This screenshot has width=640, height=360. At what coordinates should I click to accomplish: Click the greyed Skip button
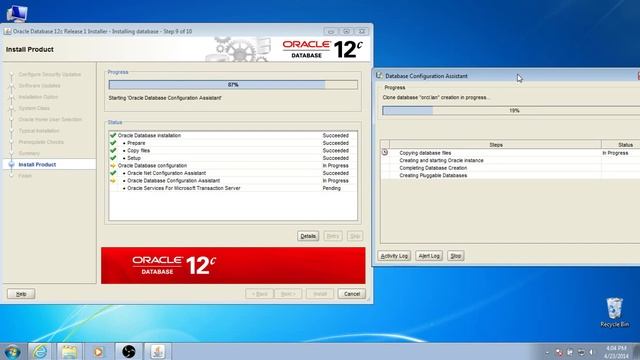click(355, 236)
